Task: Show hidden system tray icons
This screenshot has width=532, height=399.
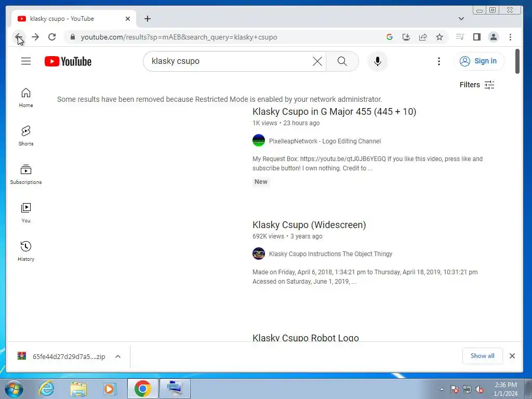Action: (442, 390)
